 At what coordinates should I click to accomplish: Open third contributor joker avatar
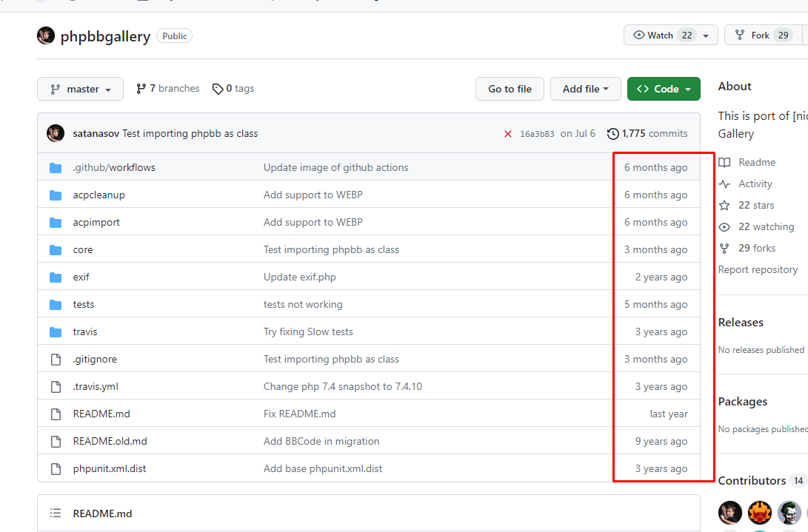pyautogui.click(x=789, y=513)
